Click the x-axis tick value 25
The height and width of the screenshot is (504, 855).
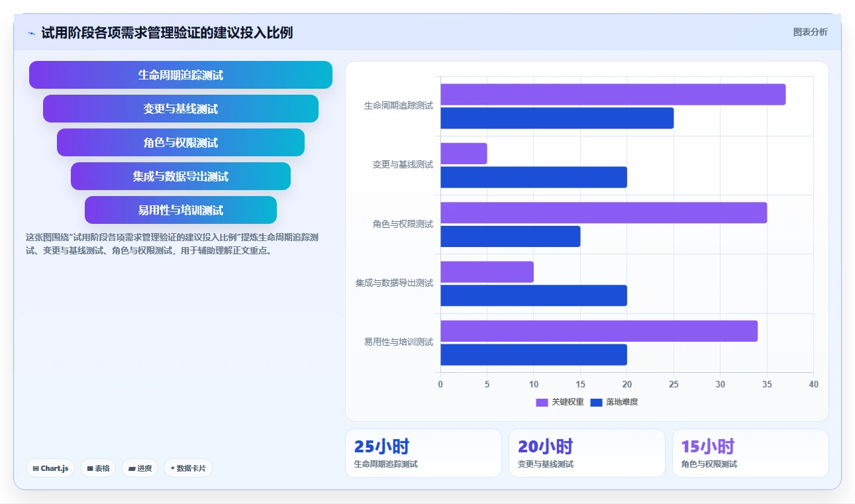click(674, 385)
